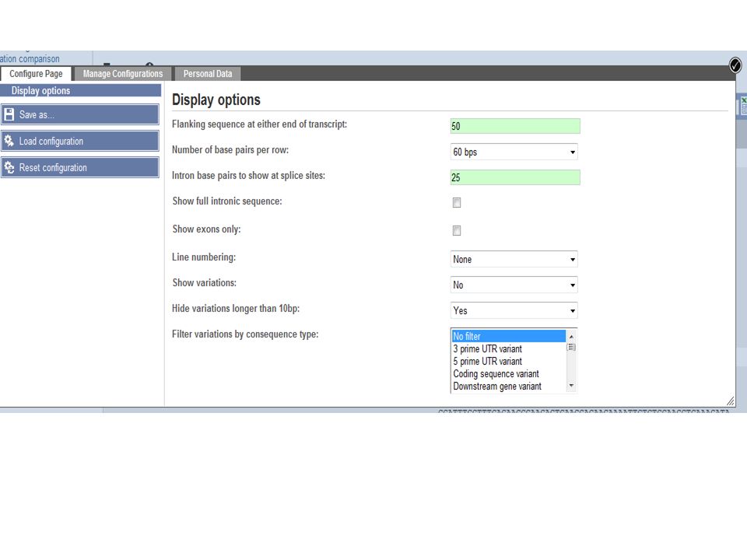747x560 pixels.
Task: Switch to the Manage Configurations tab
Action: (x=122, y=74)
